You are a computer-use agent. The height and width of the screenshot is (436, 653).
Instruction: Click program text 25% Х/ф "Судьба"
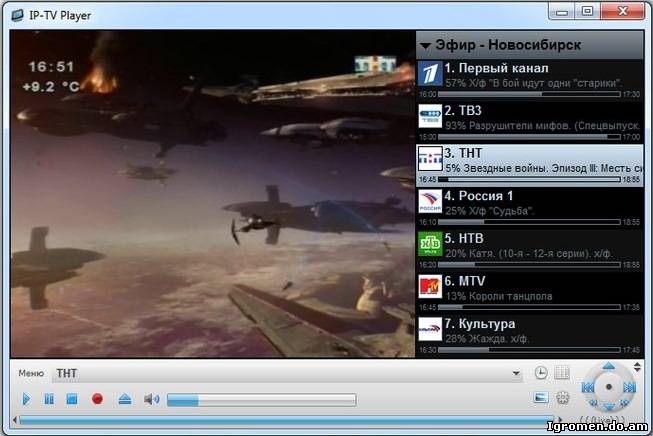[x=490, y=211]
